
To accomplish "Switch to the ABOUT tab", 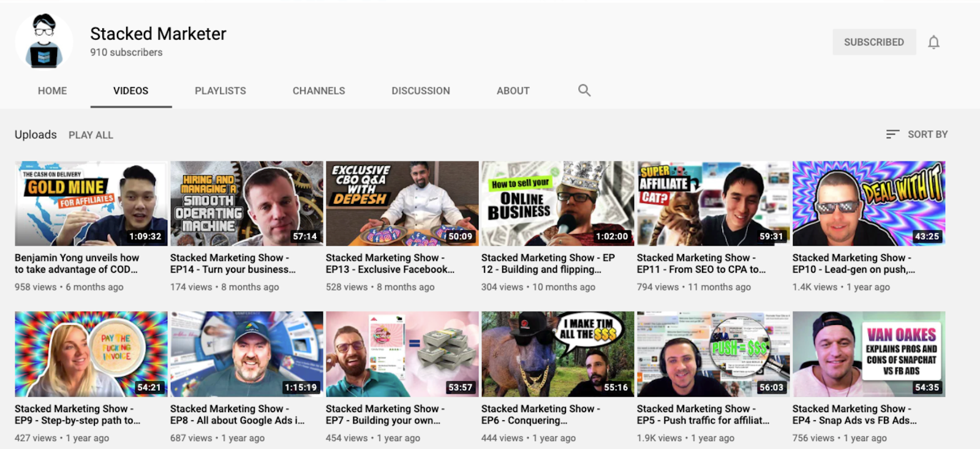I will pos(513,91).
